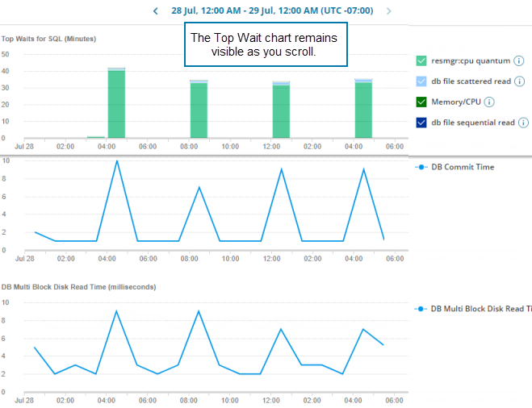
Task: Click info icon next to db file scattered read
Action: pos(519,81)
